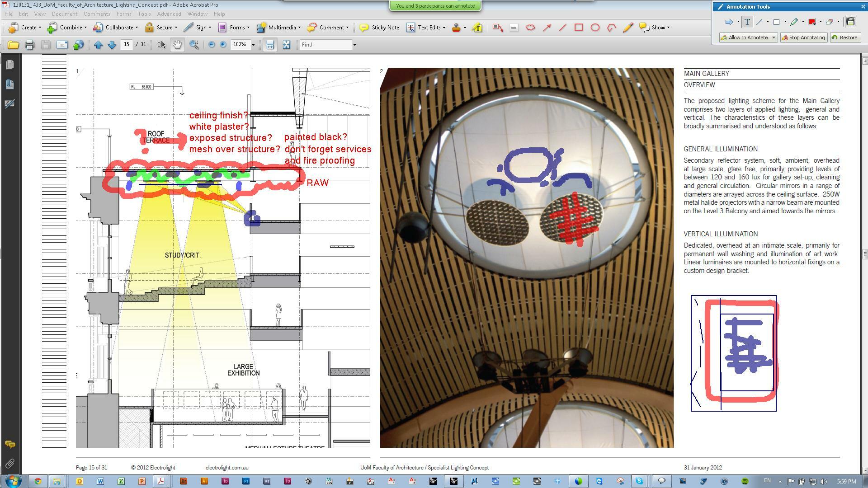Activate the Hand tool

[x=177, y=45]
